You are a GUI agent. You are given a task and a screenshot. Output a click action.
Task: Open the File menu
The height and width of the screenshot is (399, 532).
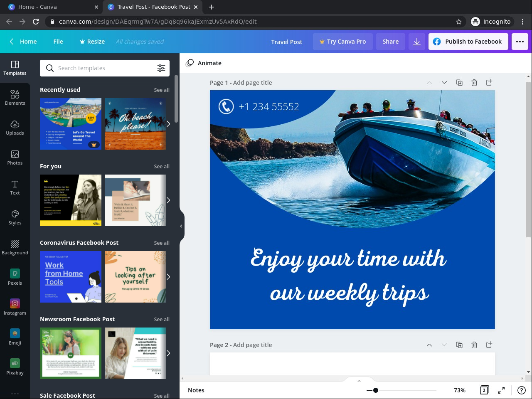coord(58,42)
